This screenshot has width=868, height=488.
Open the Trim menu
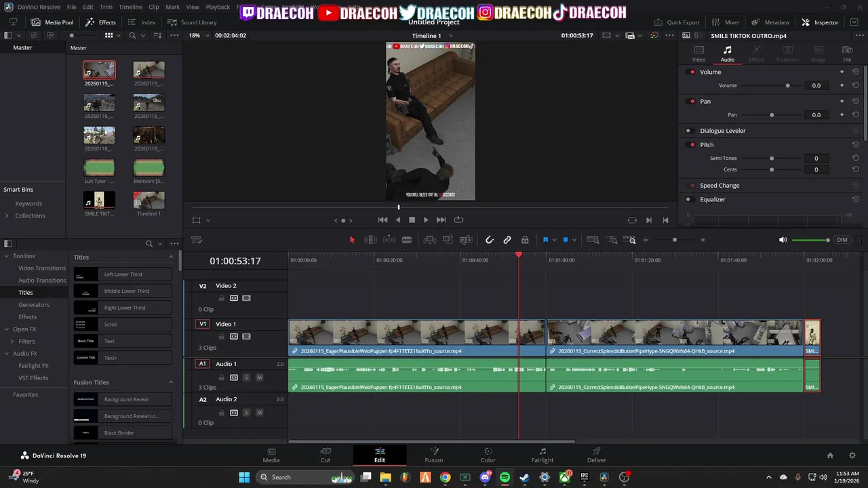tap(106, 7)
